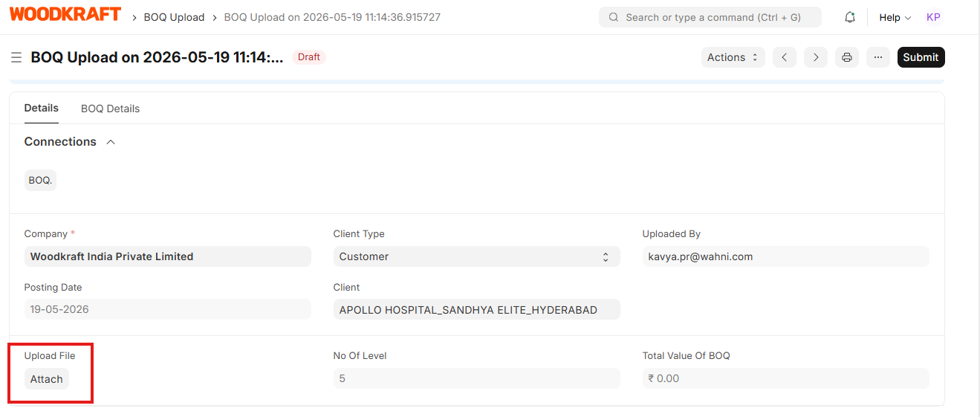Screen dimensions: 980x417
Task: Click the current document breadcrumb
Action: 332,17
